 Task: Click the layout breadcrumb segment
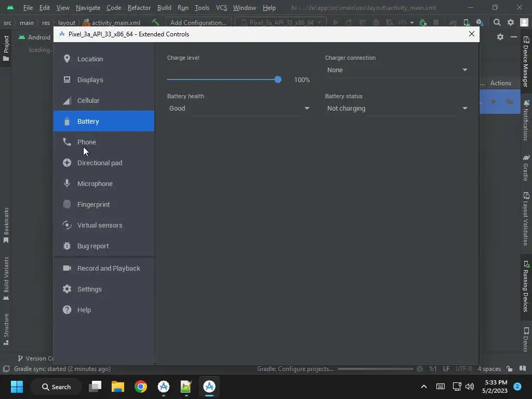66,23
